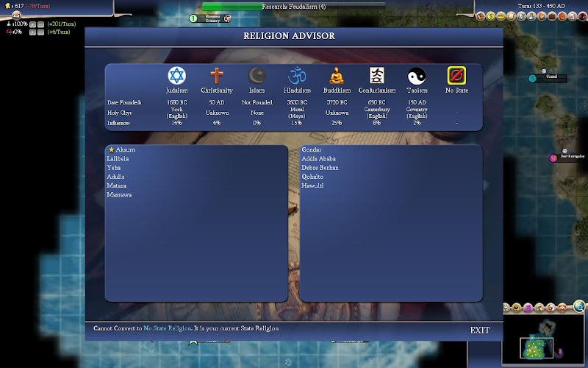The width and height of the screenshot is (588, 368).
Task: Click the minimap view rectangle
Action: click(x=537, y=347)
